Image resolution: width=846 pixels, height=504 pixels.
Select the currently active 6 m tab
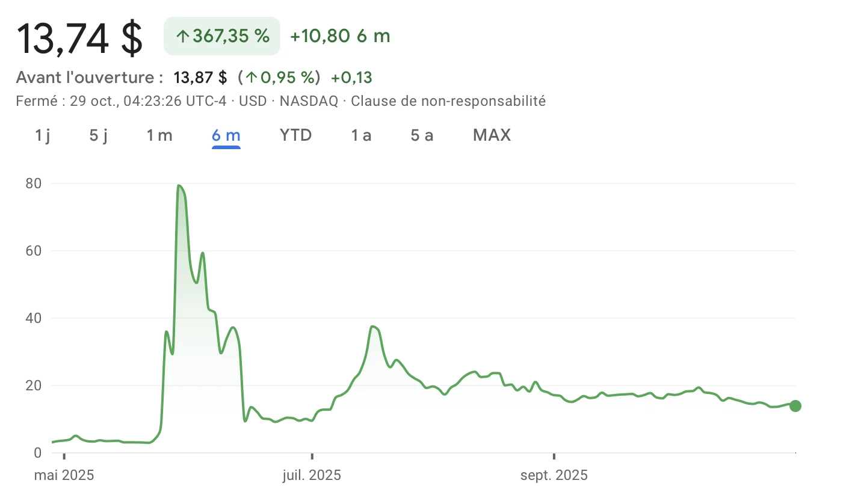coord(226,135)
